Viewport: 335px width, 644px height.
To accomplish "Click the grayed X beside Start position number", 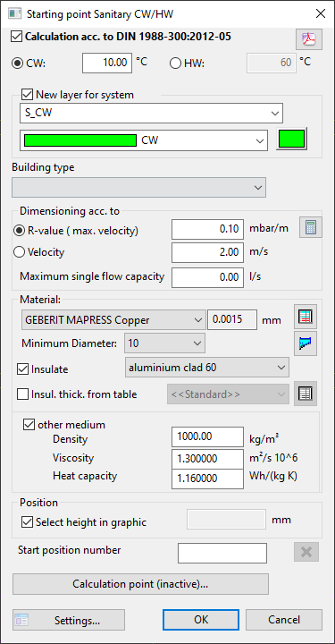I will [x=306, y=552].
